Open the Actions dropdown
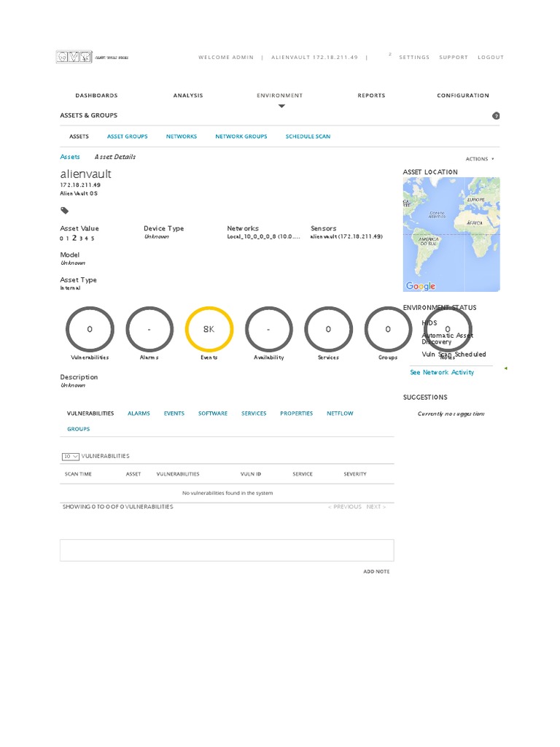Screen dimensions: 560x747 (x=480, y=159)
